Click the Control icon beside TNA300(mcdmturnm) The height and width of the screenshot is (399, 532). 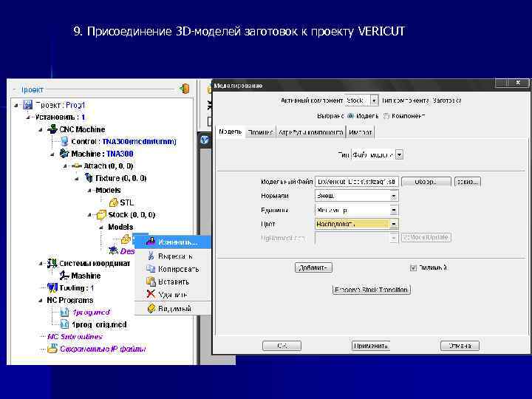tap(64, 141)
